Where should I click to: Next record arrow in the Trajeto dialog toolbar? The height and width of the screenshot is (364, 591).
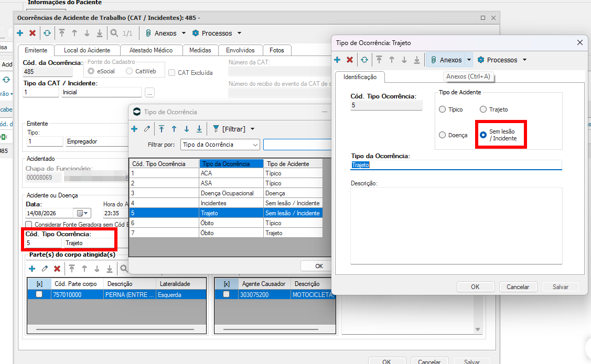pos(404,60)
